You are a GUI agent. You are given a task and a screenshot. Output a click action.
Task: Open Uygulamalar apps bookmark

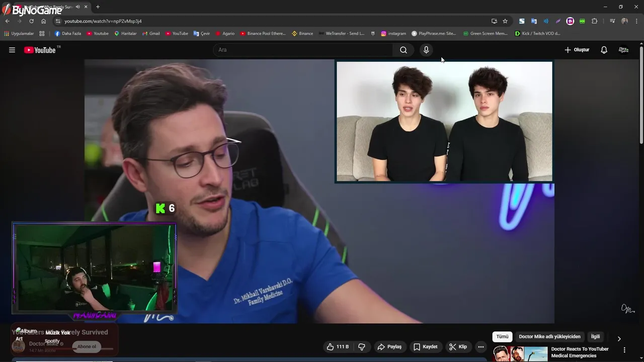coord(19,34)
